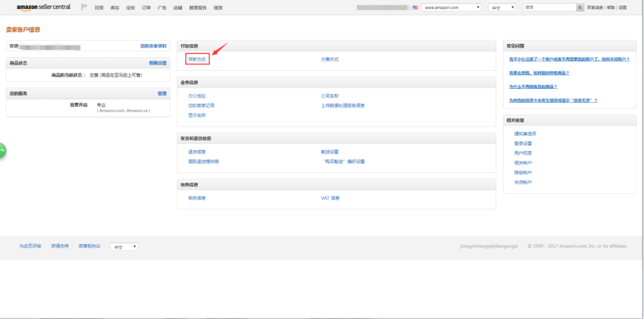
Task: Open the footer 中文 language selector
Action: coord(124,246)
